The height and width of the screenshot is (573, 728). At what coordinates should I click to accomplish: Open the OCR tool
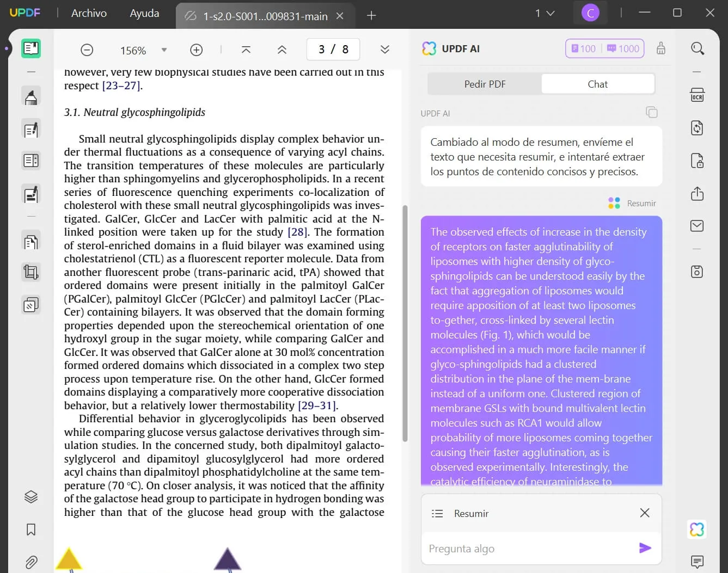pos(697,95)
